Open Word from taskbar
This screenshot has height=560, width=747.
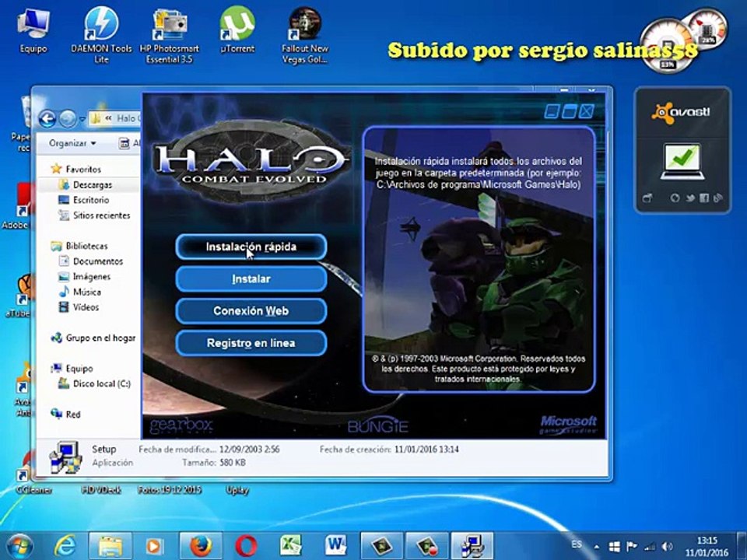click(x=335, y=546)
